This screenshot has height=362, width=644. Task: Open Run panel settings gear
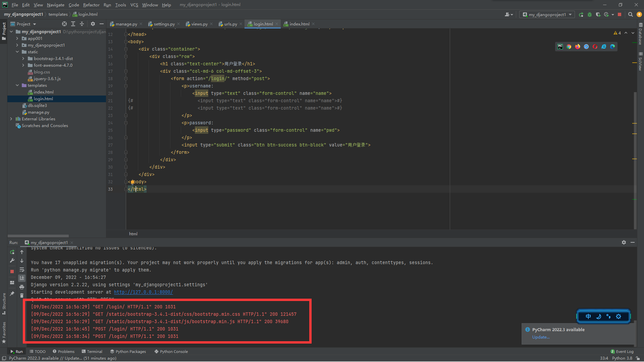click(624, 242)
